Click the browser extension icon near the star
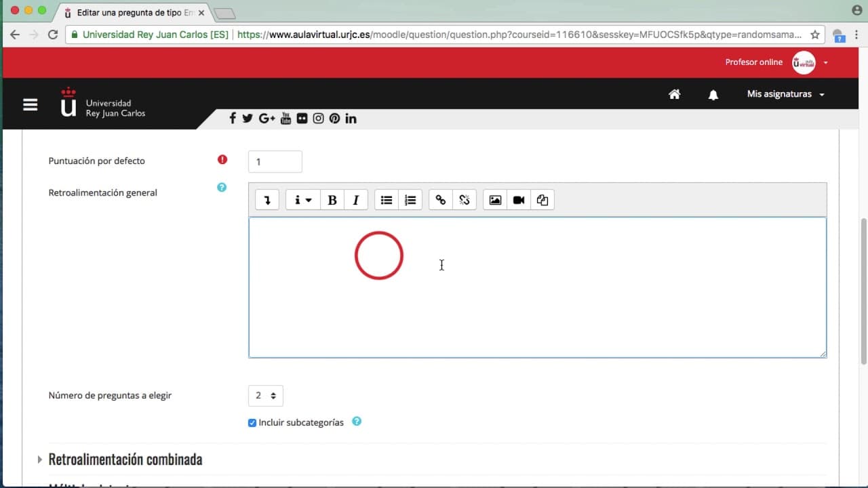The width and height of the screenshot is (868, 488). [838, 35]
